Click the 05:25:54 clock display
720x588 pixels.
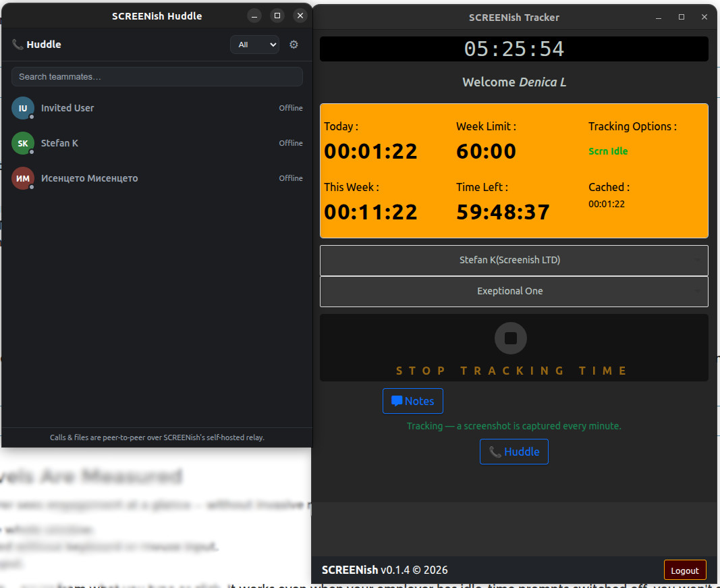(x=514, y=49)
